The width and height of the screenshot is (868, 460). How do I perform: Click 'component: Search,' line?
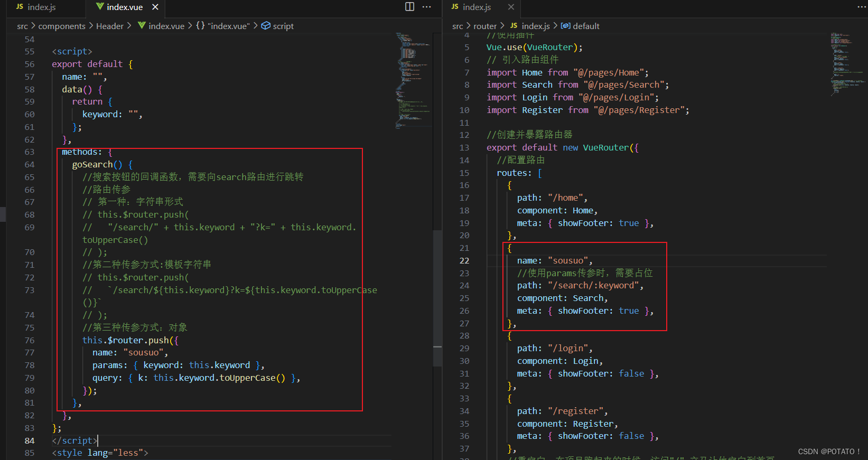point(563,298)
